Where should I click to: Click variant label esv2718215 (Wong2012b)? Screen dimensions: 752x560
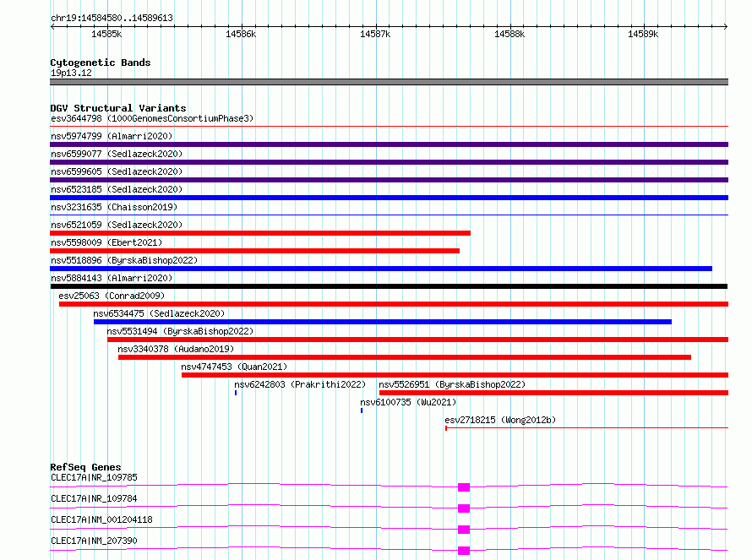[x=500, y=420]
